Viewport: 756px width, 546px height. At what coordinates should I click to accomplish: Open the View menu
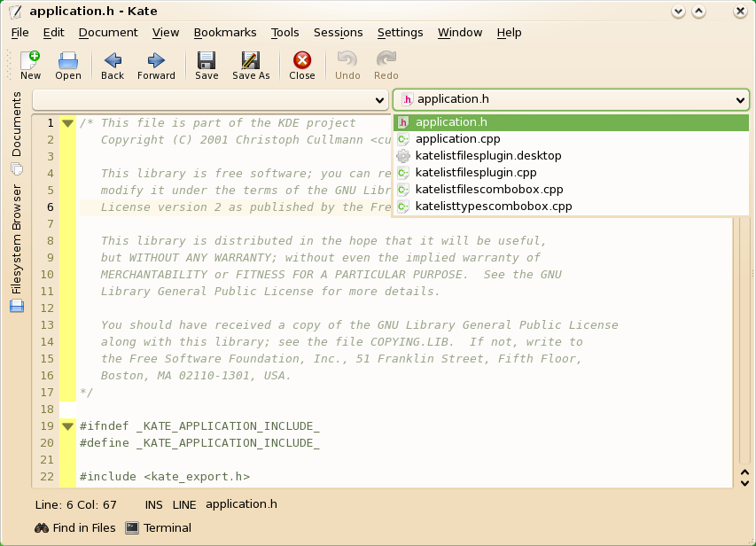point(166,32)
